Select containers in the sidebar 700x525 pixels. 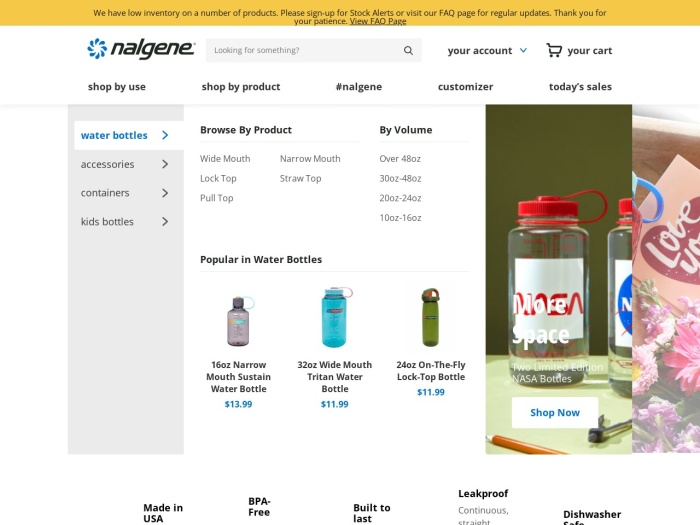(105, 193)
